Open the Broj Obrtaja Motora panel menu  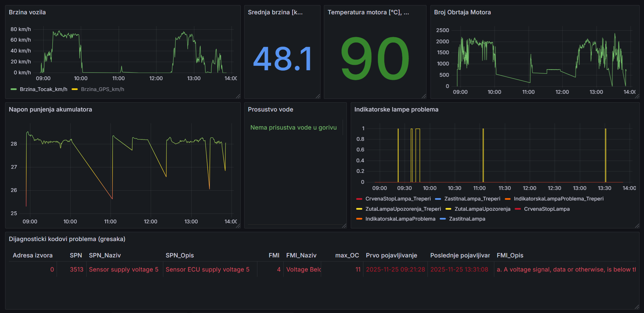tap(462, 12)
